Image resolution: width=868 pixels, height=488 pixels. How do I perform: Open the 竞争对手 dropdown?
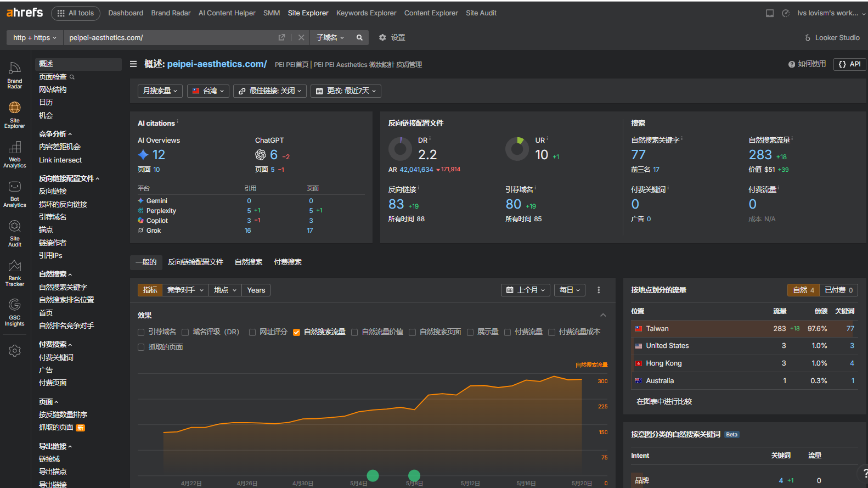(185, 290)
